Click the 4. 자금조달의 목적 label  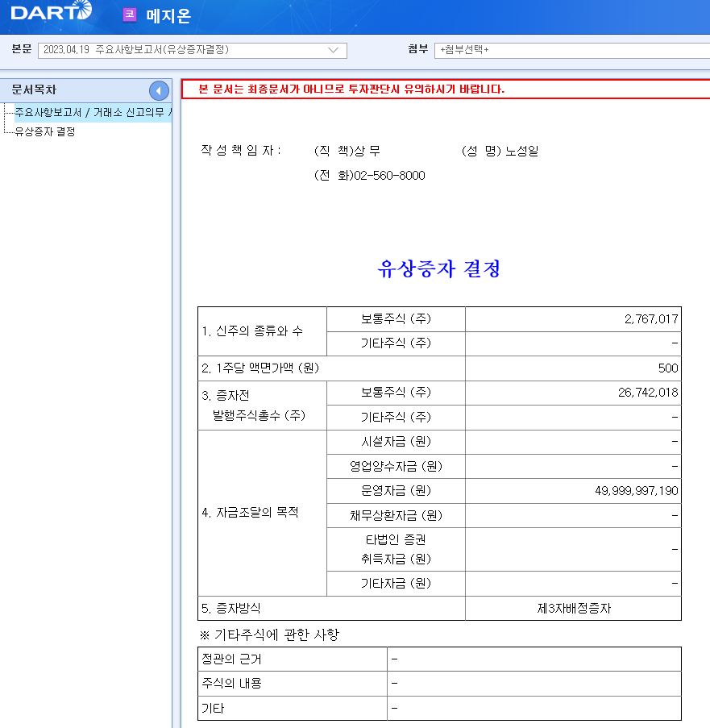tap(250, 513)
